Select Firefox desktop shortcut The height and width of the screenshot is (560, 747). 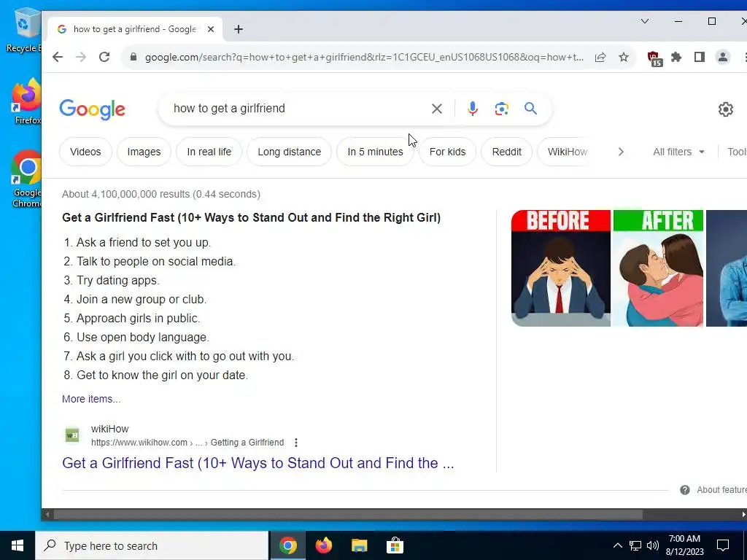tap(26, 102)
